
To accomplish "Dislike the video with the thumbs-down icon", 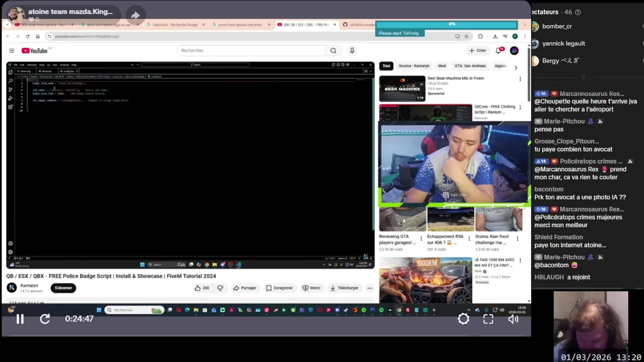I will [x=220, y=288].
